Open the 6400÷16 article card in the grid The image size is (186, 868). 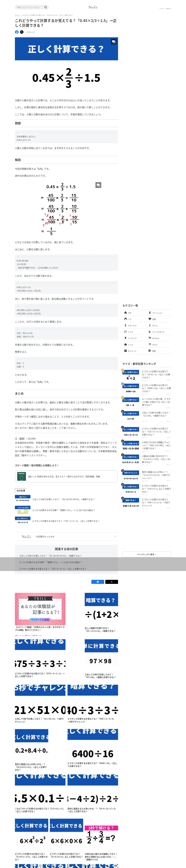click(93, 749)
